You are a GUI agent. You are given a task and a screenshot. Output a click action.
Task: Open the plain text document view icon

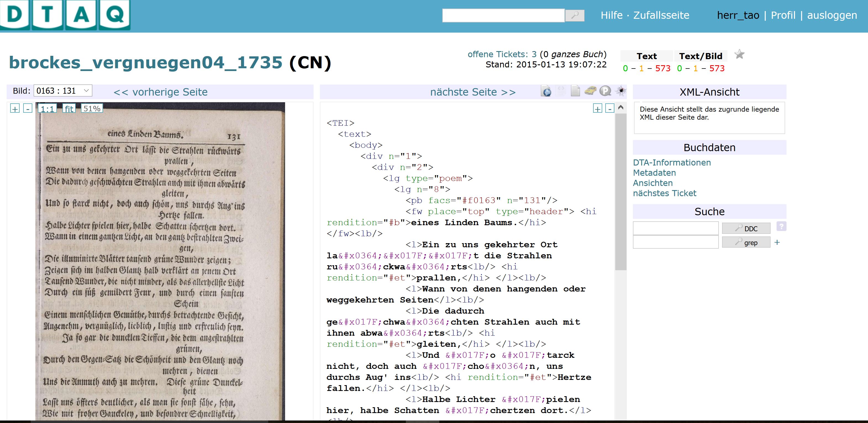coord(575,91)
